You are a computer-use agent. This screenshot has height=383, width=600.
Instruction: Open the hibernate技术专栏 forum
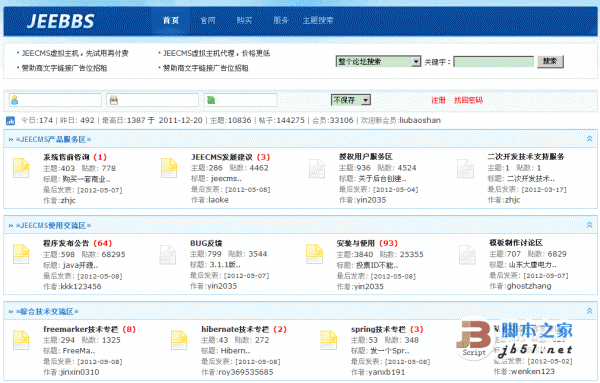point(235,329)
